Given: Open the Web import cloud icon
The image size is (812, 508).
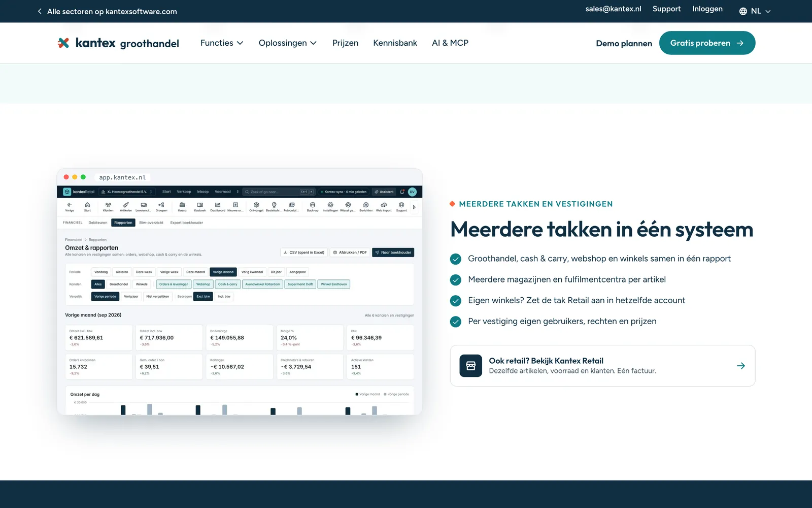Looking at the screenshot, I should [384, 207].
